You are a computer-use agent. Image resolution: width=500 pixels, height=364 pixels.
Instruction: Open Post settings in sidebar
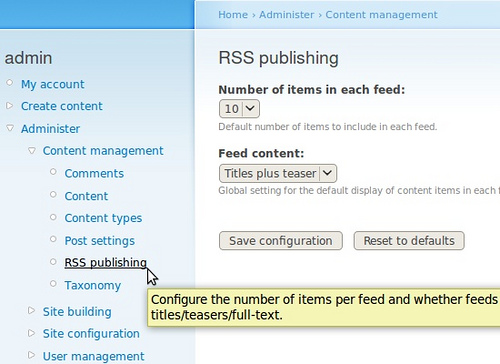(100, 241)
